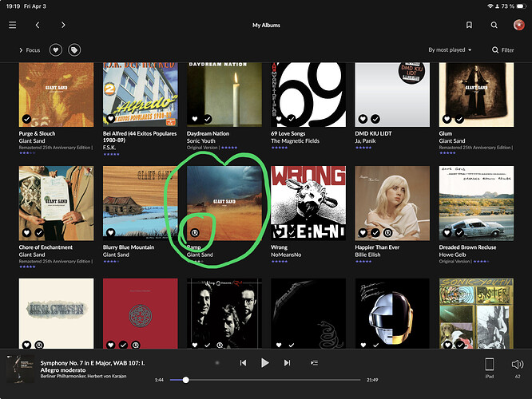
Task: Open the Symphony No. 7 track title
Action: click(x=93, y=366)
